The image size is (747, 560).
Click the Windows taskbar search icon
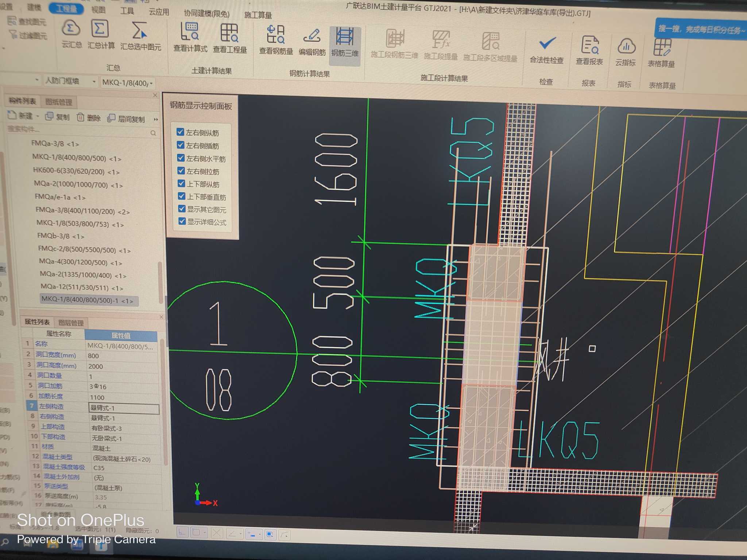click(x=5, y=541)
